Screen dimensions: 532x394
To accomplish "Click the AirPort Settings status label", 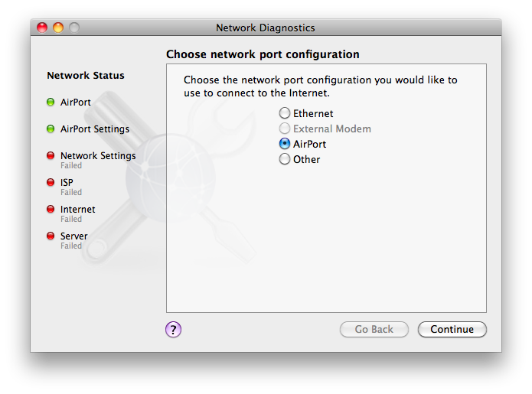I will pos(95,129).
